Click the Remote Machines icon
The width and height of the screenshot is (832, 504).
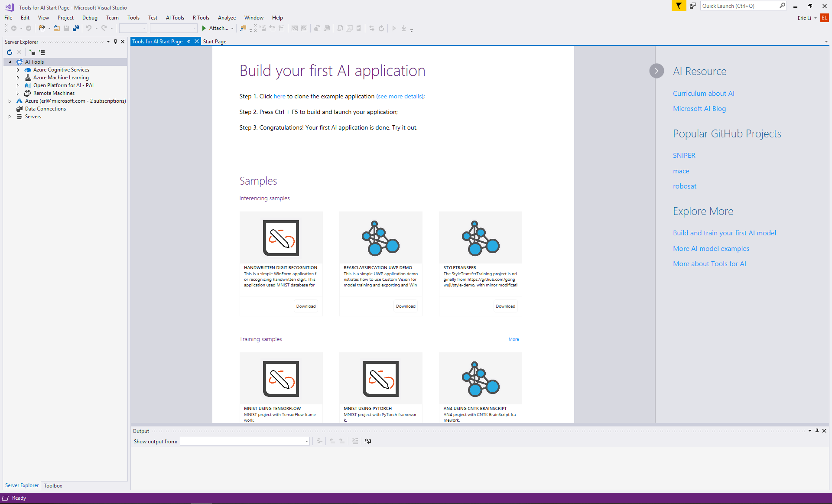coord(27,93)
